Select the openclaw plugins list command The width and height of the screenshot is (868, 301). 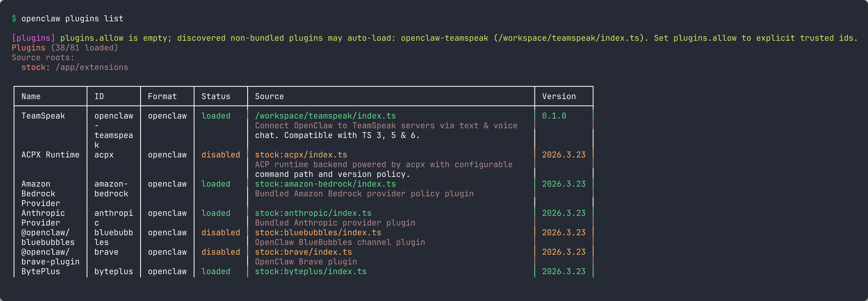[72, 19]
